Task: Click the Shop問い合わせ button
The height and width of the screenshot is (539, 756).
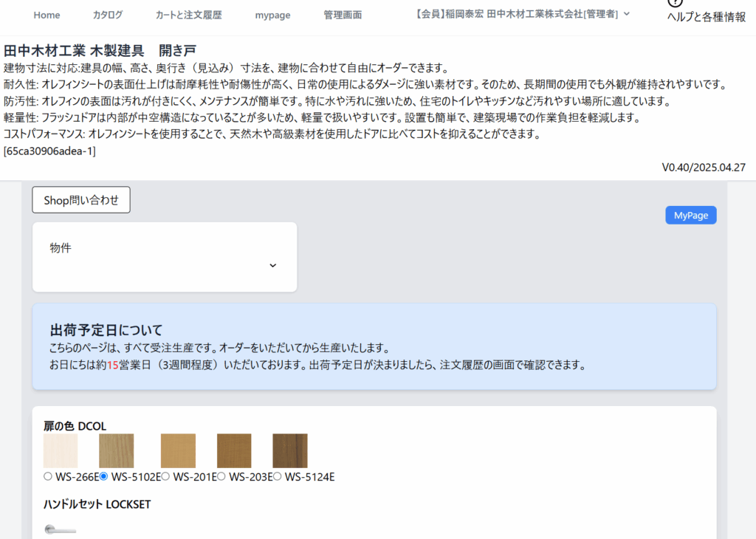Action: [x=81, y=199]
